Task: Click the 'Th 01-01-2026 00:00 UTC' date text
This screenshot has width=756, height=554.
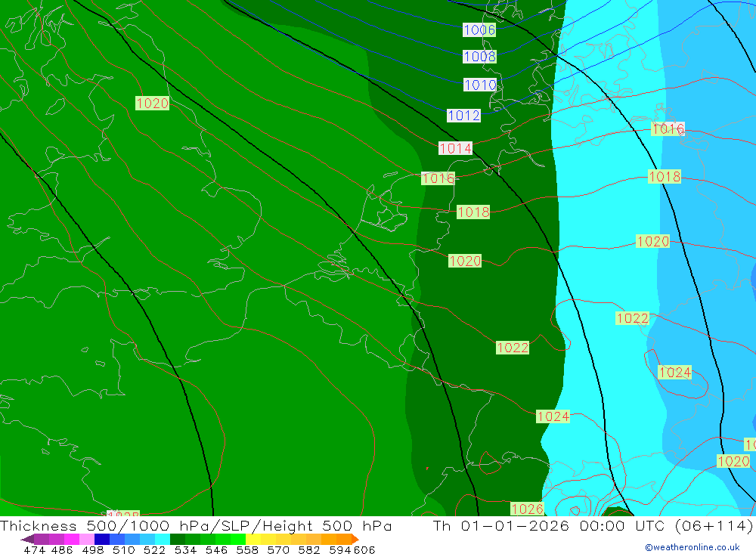Action: pyautogui.click(x=549, y=525)
